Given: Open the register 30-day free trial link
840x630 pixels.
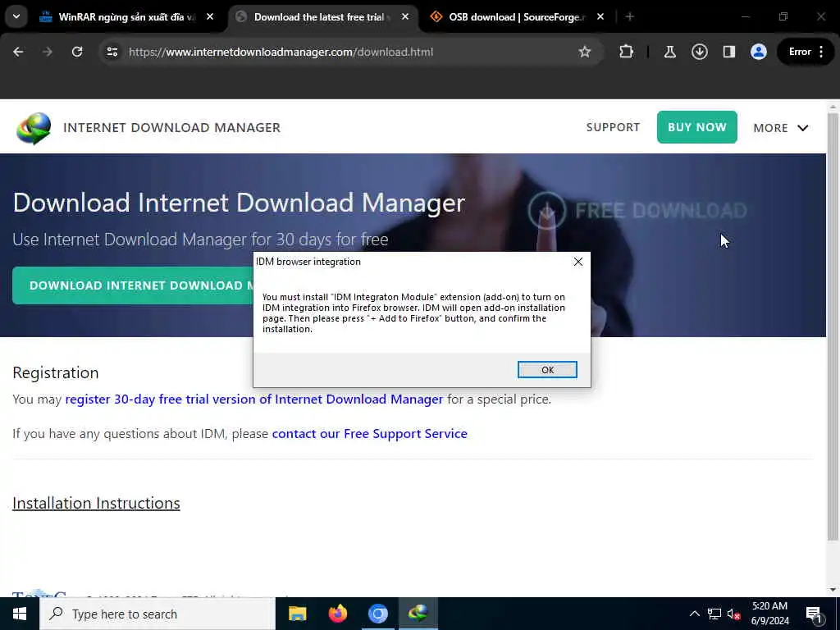Looking at the screenshot, I should pyautogui.click(x=254, y=399).
